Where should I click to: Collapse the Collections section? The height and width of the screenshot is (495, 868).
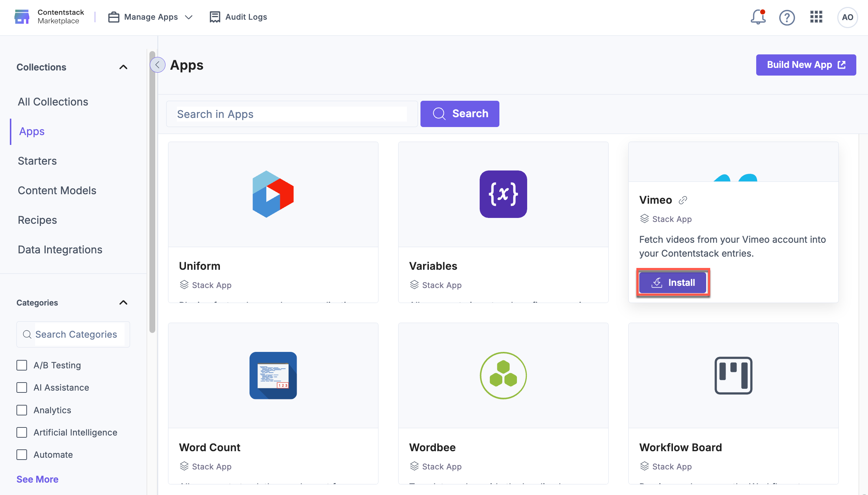tap(123, 67)
